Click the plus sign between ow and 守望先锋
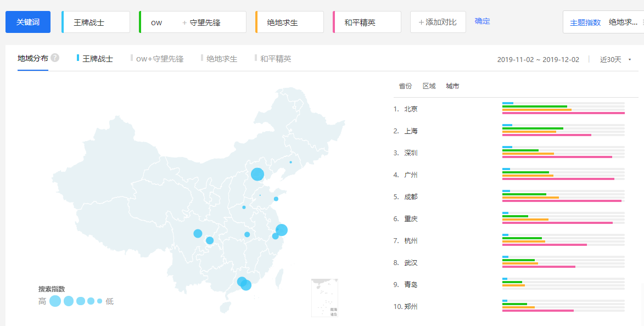 184,23
